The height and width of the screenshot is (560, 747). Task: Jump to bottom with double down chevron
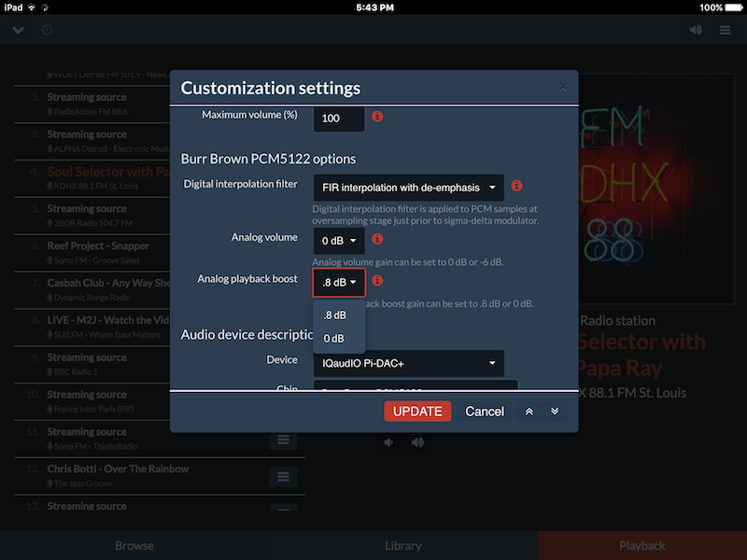[555, 412]
